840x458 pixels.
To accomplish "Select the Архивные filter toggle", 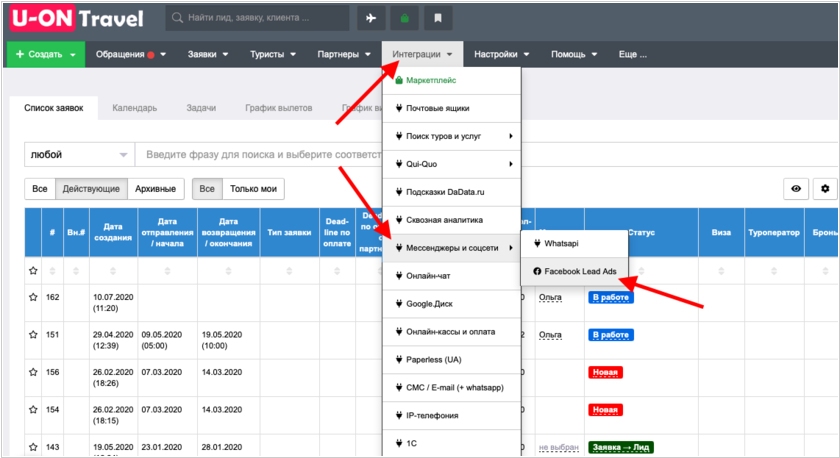I will pos(156,188).
